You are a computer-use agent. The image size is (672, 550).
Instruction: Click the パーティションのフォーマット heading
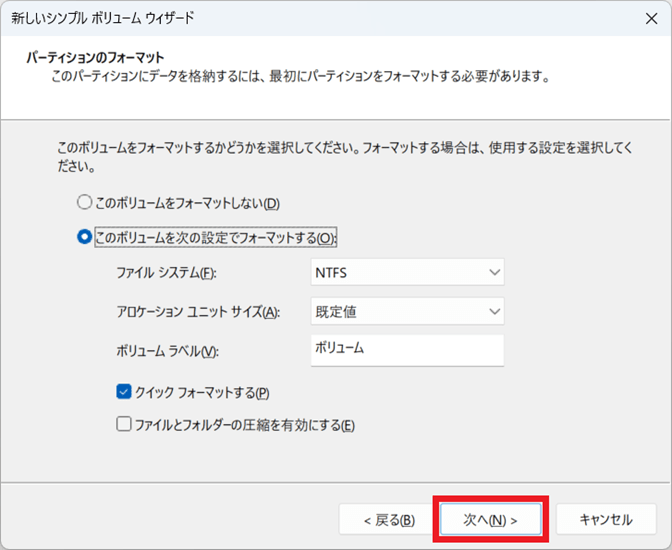coord(95,57)
